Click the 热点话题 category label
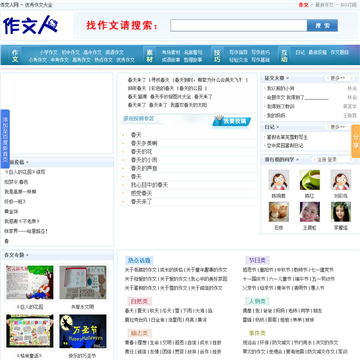 (139, 260)
